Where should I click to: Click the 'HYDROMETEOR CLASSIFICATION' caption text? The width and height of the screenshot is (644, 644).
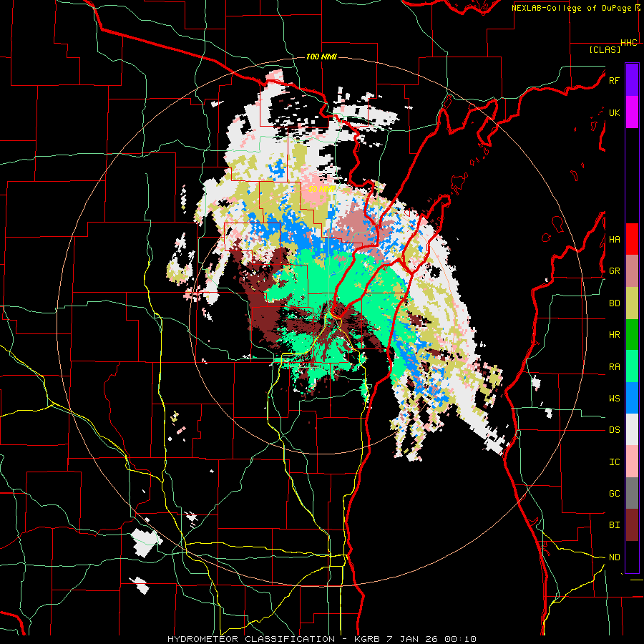point(251,639)
